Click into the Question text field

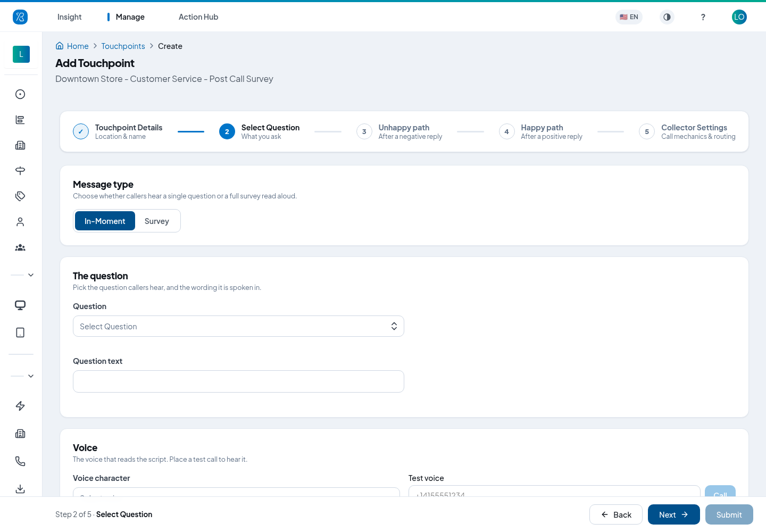point(238,381)
